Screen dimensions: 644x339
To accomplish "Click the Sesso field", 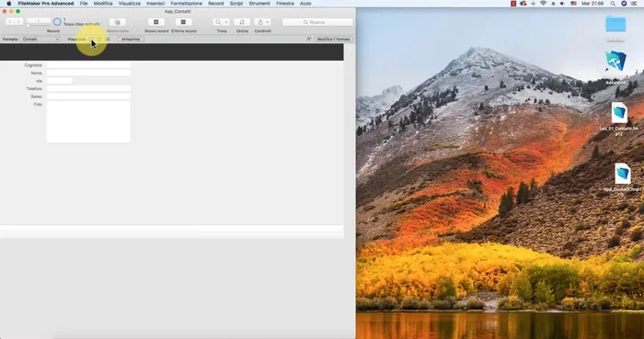I will click(x=88, y=96).
